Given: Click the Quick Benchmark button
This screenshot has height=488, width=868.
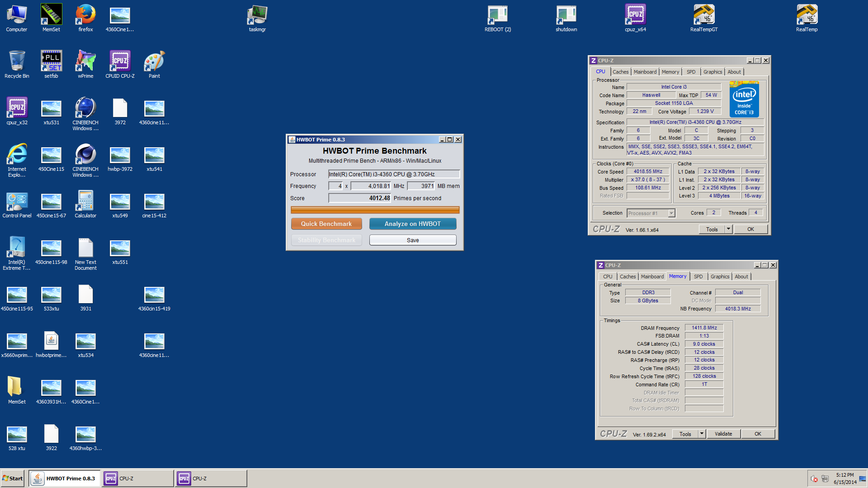Looking at the screenshot, I should [326, 224].
